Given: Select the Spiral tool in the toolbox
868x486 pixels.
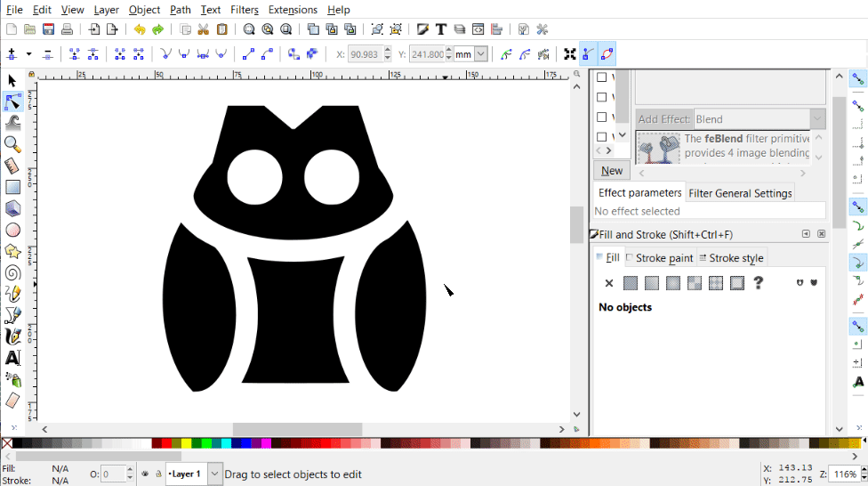Looking at the screenshot, I should (x=12, y=273).
